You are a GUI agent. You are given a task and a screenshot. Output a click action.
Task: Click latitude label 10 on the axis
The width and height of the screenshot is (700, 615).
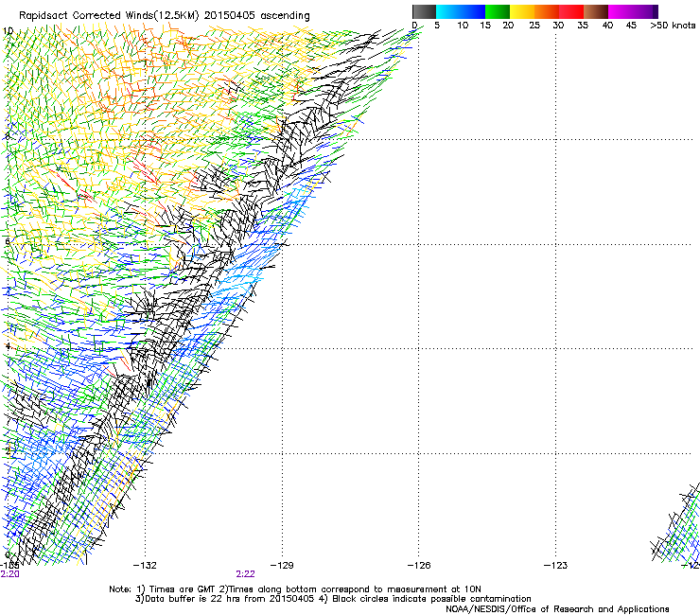[x=8, y=31]
